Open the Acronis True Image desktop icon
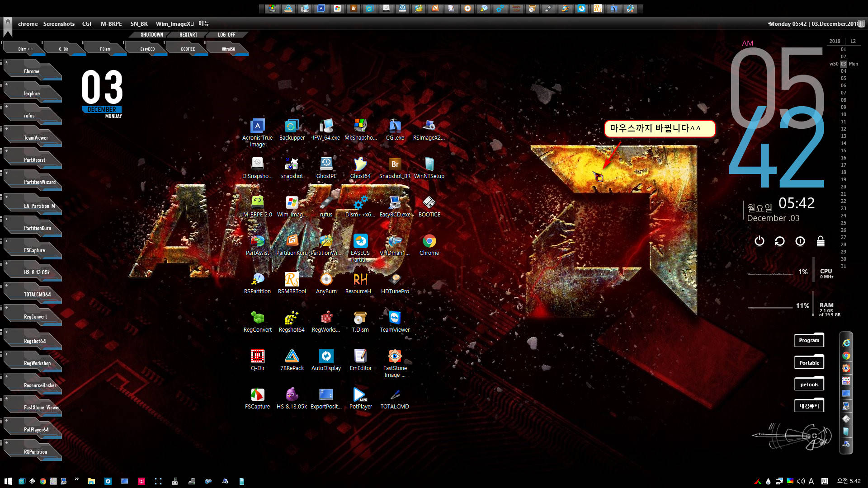Image resolution: width=868 pixels, height=488 pixels. point(257,132)
